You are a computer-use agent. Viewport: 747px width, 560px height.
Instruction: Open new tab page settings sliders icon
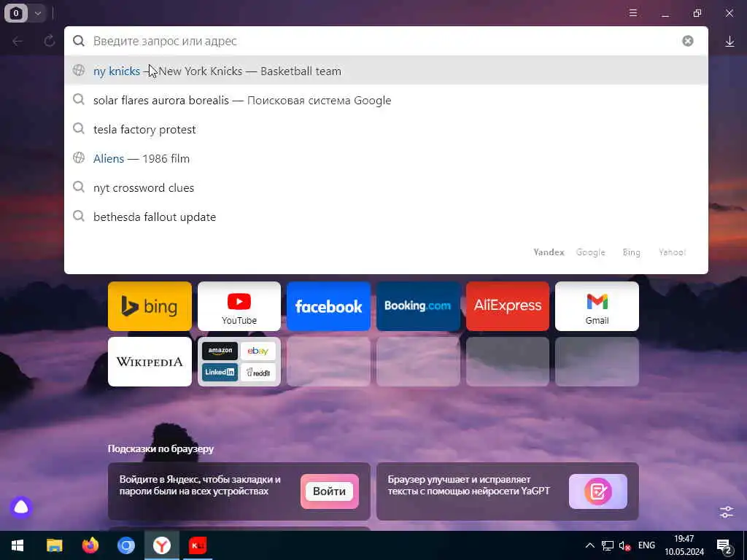click(727, 512)
